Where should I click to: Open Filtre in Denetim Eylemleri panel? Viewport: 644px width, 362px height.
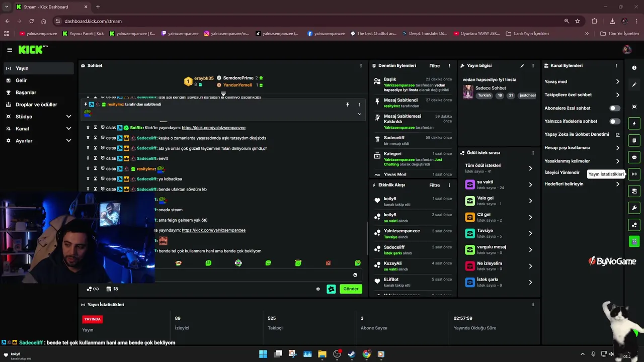point(434,66)
